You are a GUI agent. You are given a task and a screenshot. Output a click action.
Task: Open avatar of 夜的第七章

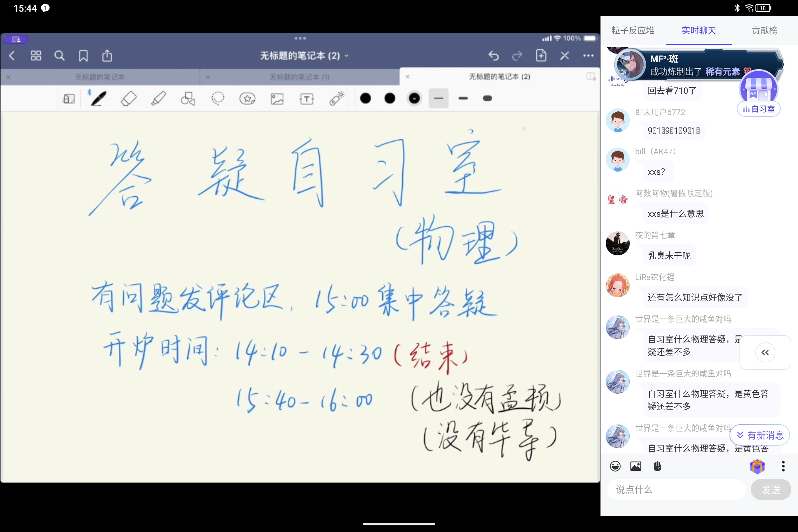click(x=617, y=243)
